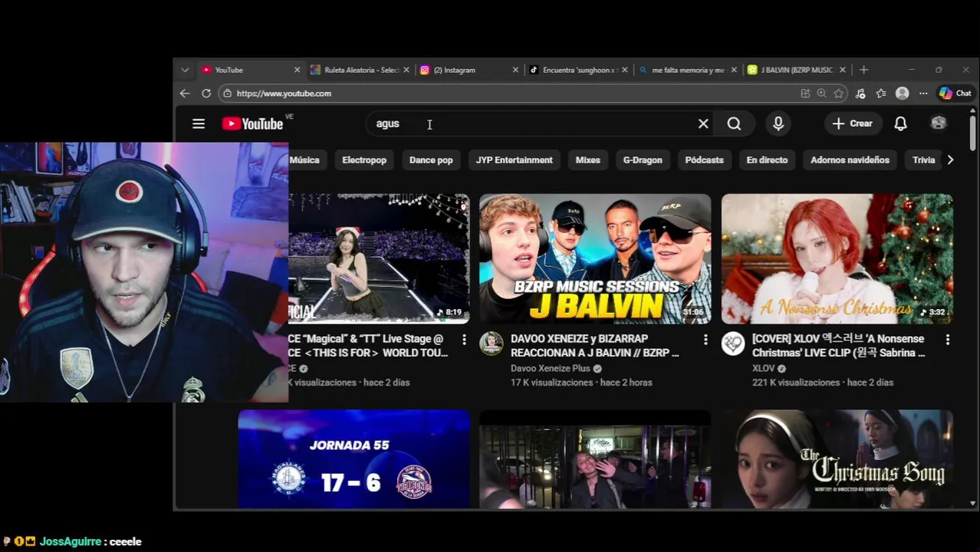Close the YouTube tab
Screen dimensions: 980x552
(x=297, y=70)
